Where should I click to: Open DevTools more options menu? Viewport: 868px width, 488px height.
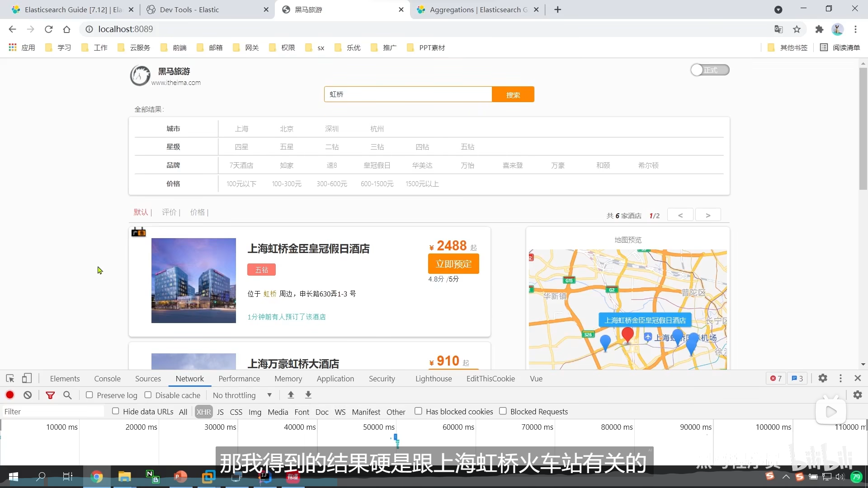pyautogui.click(x=840, y=378)
